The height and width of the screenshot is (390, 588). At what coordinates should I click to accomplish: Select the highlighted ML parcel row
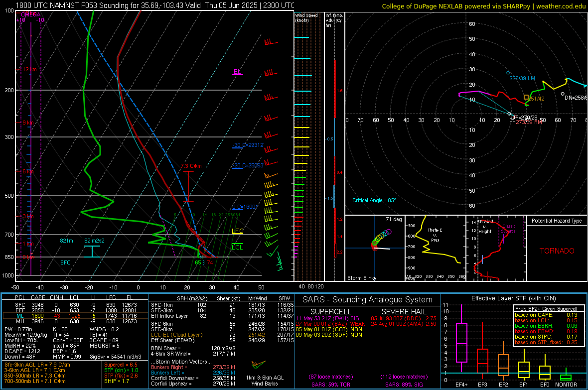(x=75, y=316)
